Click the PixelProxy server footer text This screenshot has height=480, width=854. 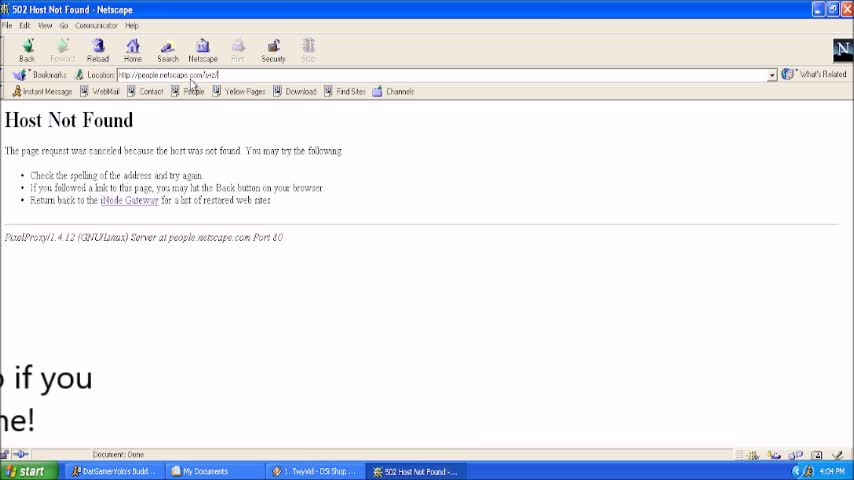click(144, 238)
